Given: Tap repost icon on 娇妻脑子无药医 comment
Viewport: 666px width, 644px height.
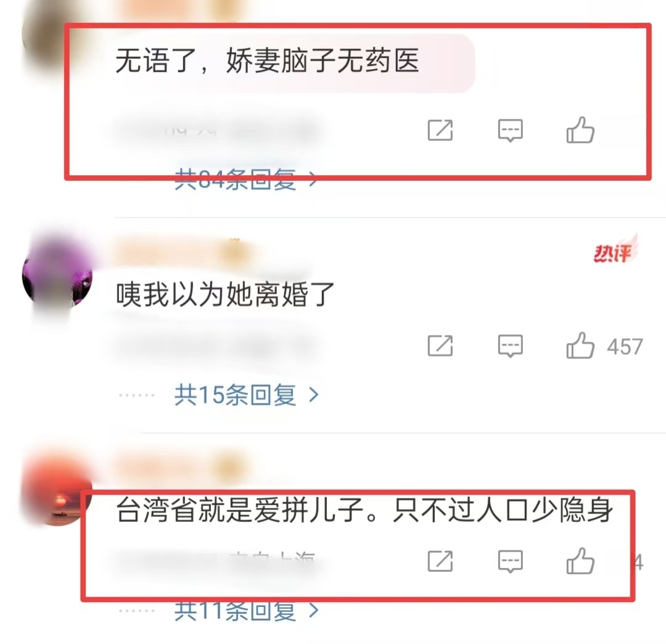Looking at the screenshot, I should (x=440, y=130).
